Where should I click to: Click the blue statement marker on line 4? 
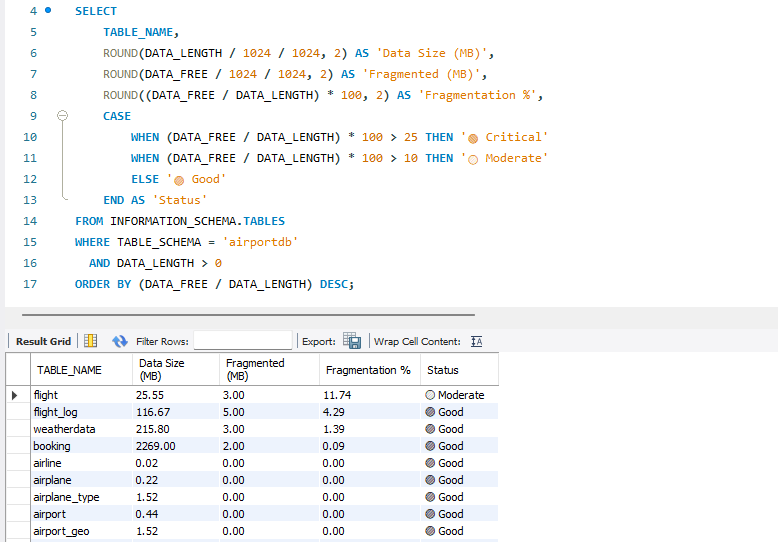tap(47, 10)
